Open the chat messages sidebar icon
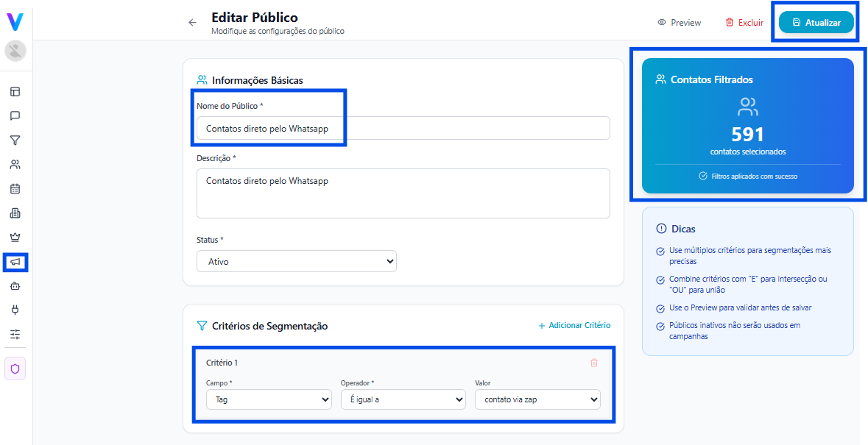Image resolution: width=868 pixels, height=445 pixels. click(15, 115)
